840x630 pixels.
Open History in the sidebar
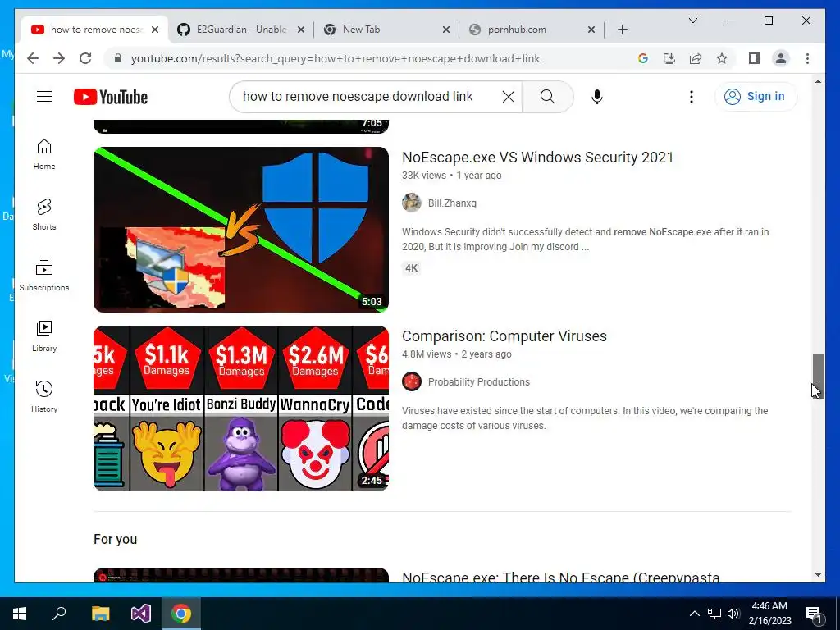(44, 396)
